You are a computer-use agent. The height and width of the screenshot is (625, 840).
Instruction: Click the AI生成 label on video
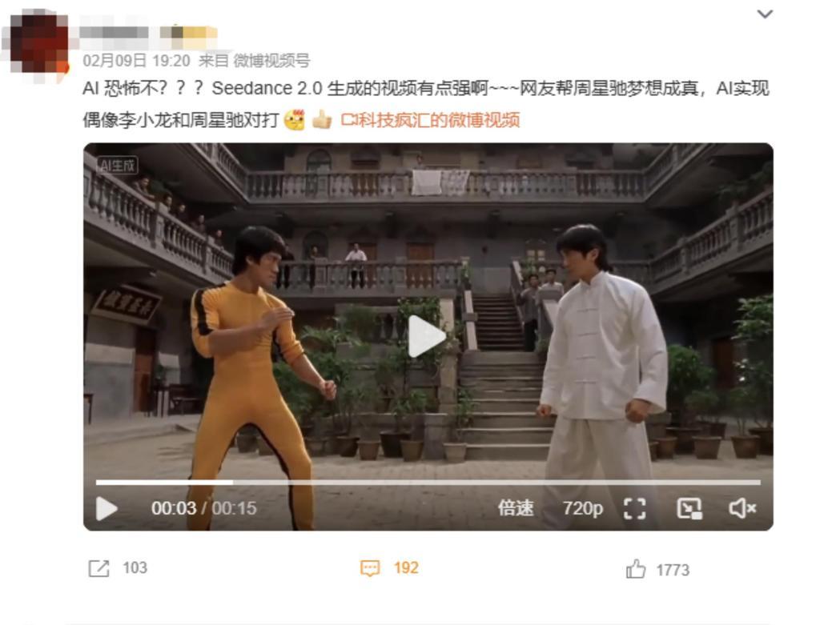[118, 166]
